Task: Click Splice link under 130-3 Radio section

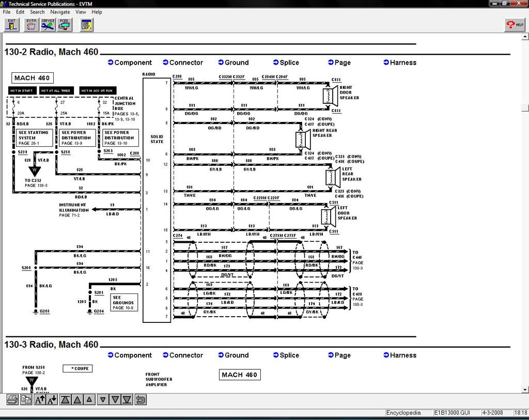Action: coord(286,355)
